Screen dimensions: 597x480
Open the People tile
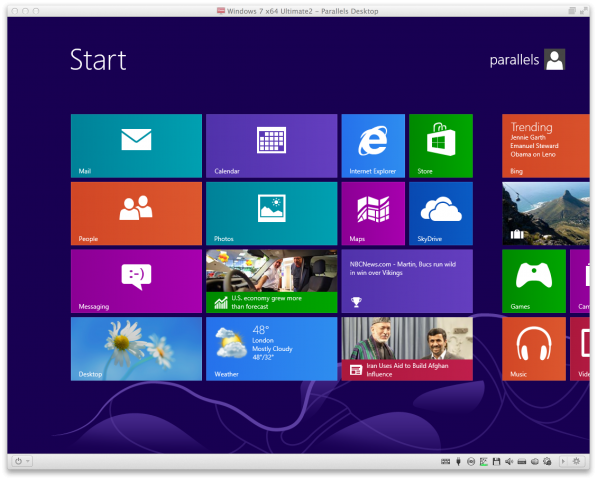(x=136, y=214)
